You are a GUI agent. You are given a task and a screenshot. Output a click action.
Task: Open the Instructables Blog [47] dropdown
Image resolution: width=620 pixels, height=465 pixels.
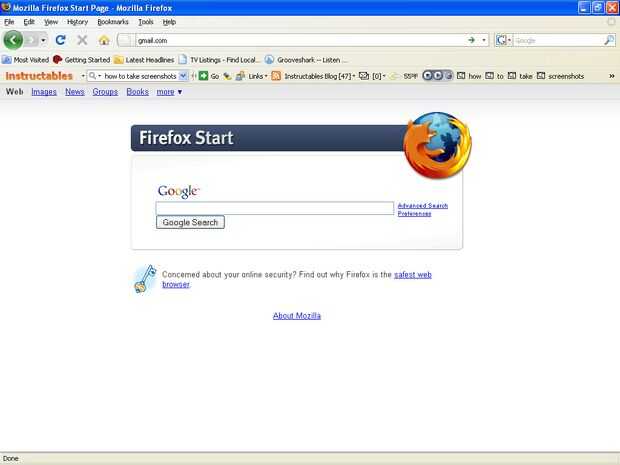319,76
